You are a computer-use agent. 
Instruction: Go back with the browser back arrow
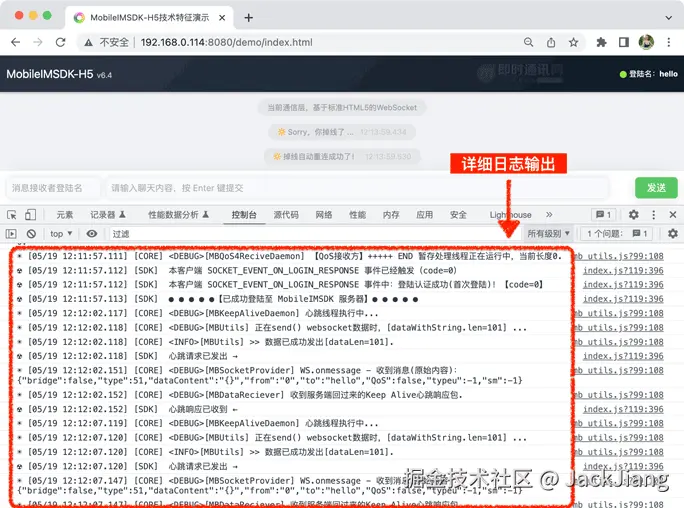pyautogui.click(x=16, y=42)
